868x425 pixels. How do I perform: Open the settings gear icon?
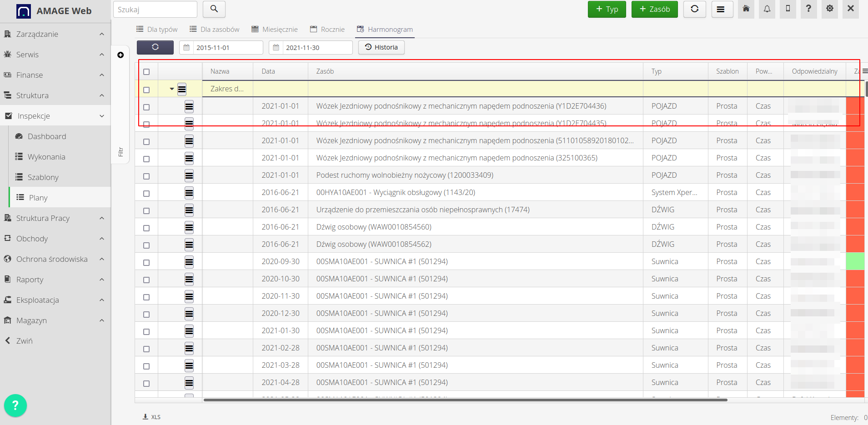pyautogui.click(x=829, y=9)
